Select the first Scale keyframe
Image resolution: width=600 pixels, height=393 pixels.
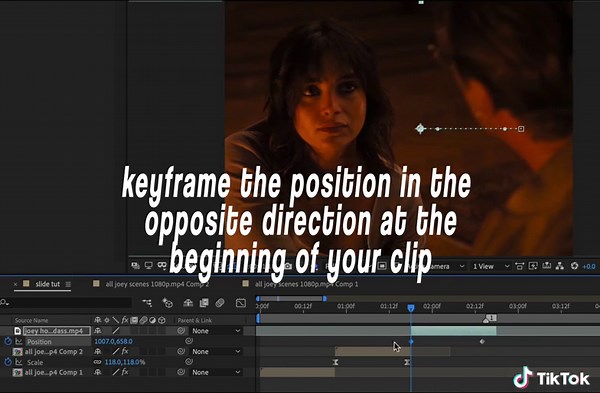coord(336,362)
